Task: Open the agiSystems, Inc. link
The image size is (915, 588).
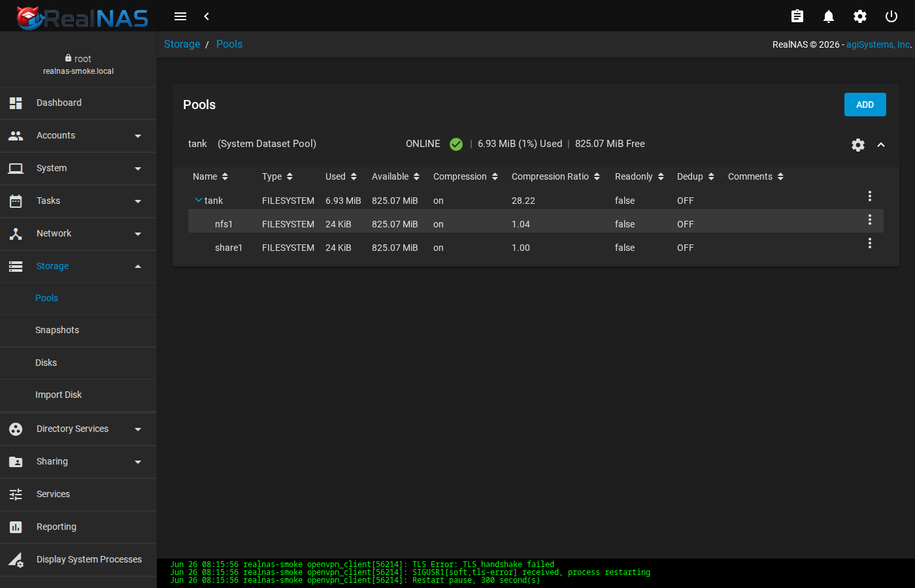Action: (879, 44)
